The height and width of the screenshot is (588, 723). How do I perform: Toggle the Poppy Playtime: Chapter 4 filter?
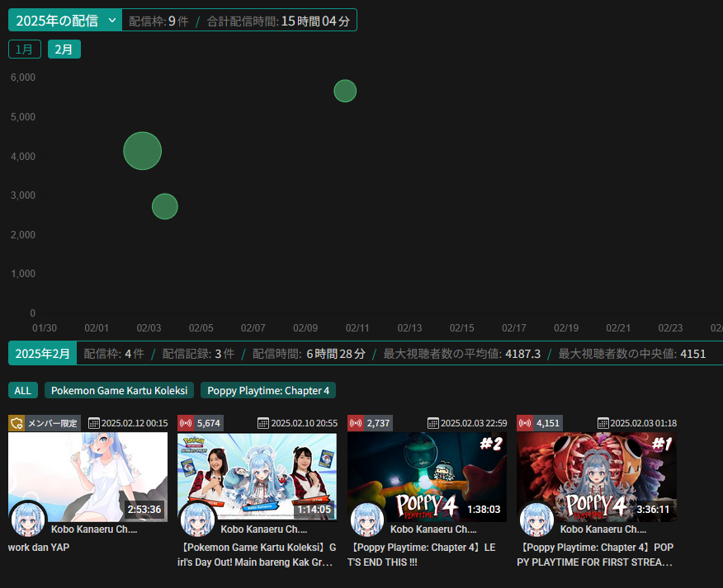[268, 391]
